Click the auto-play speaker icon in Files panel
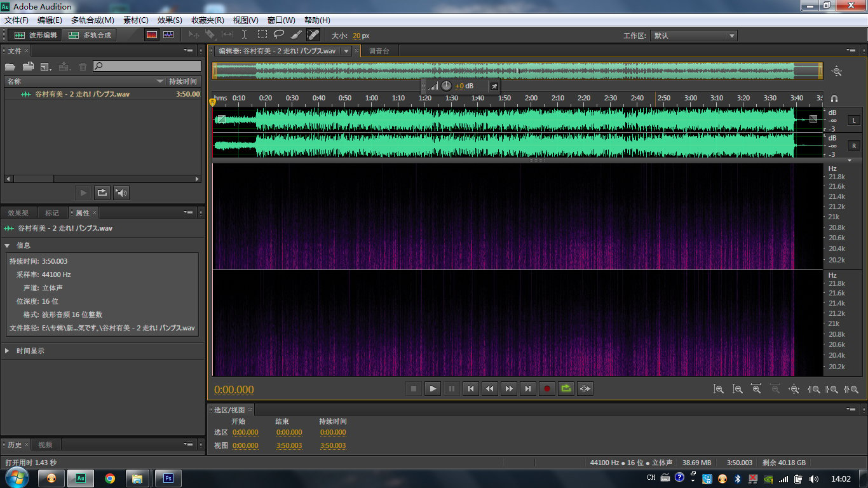 pos(121,193)
